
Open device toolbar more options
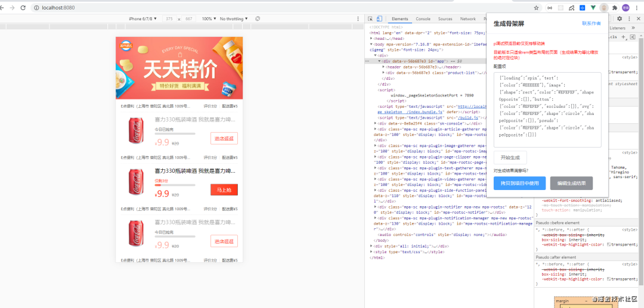point(358,19)
